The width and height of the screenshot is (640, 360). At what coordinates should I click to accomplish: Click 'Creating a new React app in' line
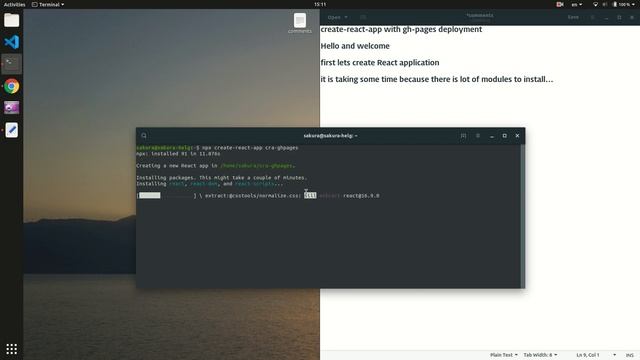click(x=216, y=166)
